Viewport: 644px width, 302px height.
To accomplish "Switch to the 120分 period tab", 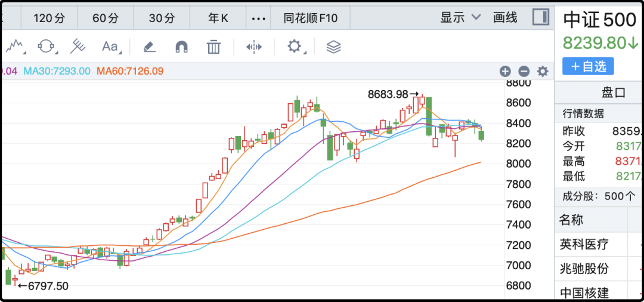I will click(49, 18).
